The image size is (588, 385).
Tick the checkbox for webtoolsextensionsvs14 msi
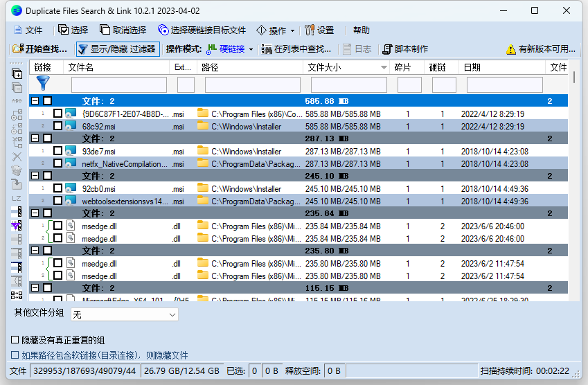point(57,201)
